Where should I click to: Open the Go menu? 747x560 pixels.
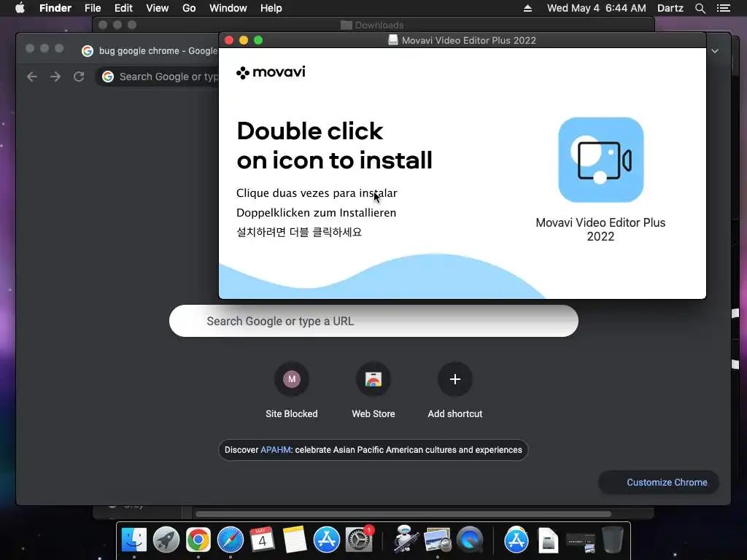tap(189, 8)
